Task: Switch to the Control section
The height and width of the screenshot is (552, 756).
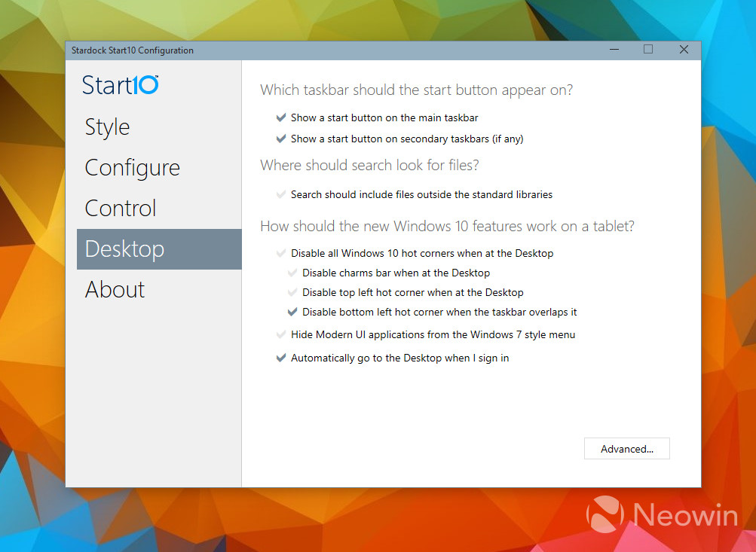Action: click(x=121, y=208)
